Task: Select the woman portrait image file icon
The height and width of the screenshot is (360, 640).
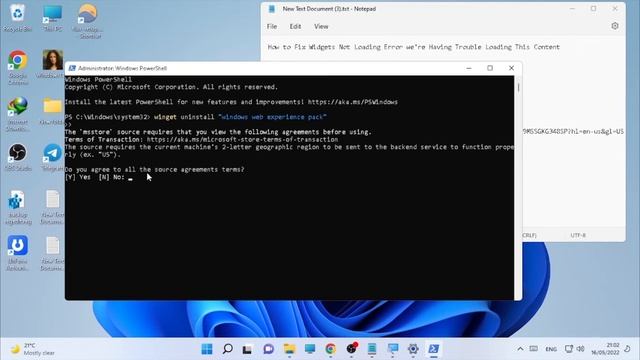Action: [x=53, y=63]
